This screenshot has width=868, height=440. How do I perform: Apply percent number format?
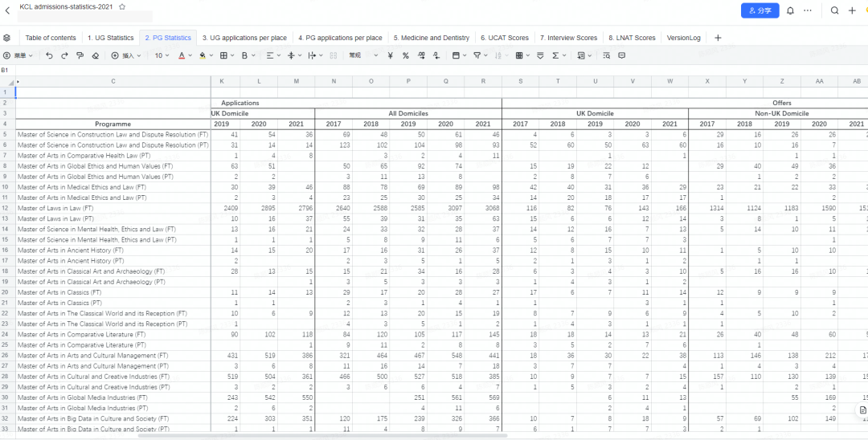406,55
